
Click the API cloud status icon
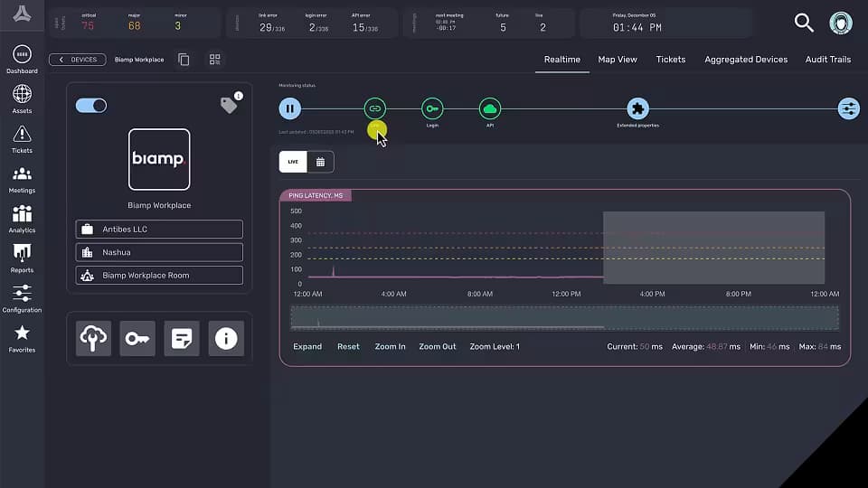(490, 108)
